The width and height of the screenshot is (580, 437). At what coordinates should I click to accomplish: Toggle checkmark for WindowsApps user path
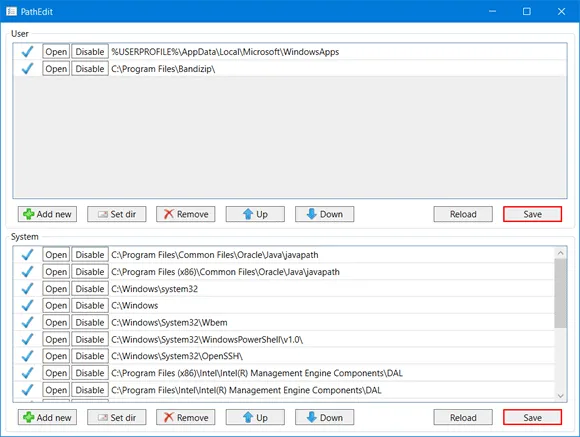point(28,51)
